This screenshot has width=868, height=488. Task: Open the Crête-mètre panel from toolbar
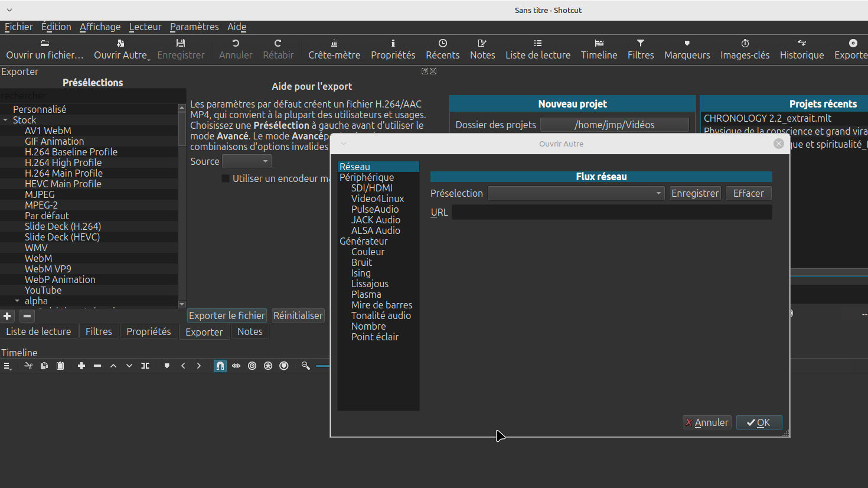(x=334, y=49)
